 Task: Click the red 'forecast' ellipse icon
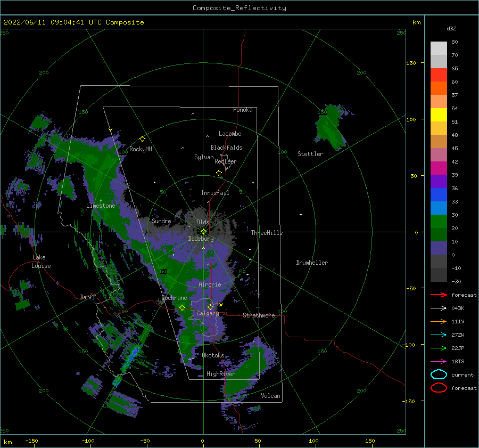(x=439, y=388)
